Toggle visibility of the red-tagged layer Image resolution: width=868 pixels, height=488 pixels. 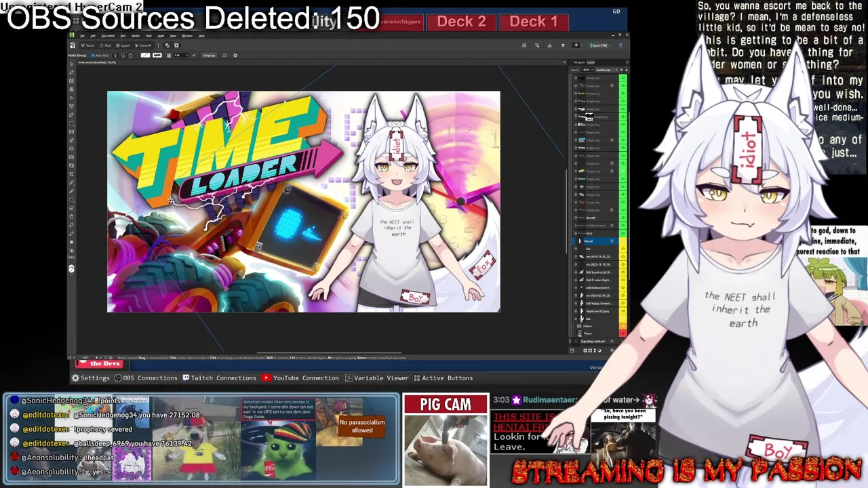pos(623,333)
